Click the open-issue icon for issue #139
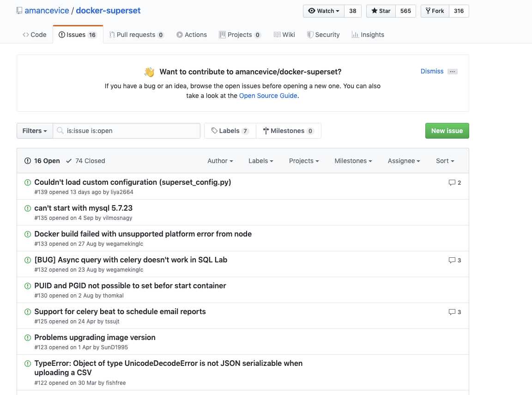This screenshot has width=532, height=395. click(x=28, y=182)
